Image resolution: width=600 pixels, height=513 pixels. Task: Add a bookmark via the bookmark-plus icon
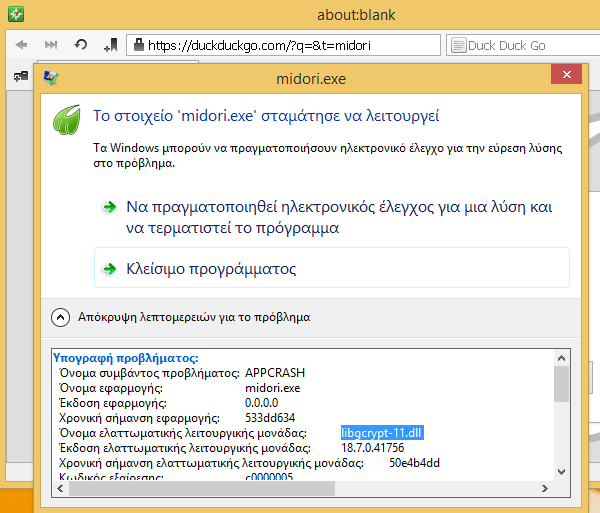111,45
